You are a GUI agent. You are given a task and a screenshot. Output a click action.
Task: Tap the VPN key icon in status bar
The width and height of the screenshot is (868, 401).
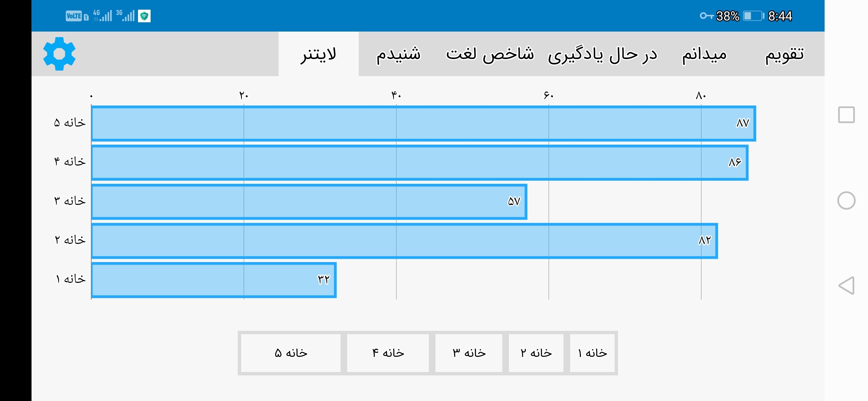point(706,16)
